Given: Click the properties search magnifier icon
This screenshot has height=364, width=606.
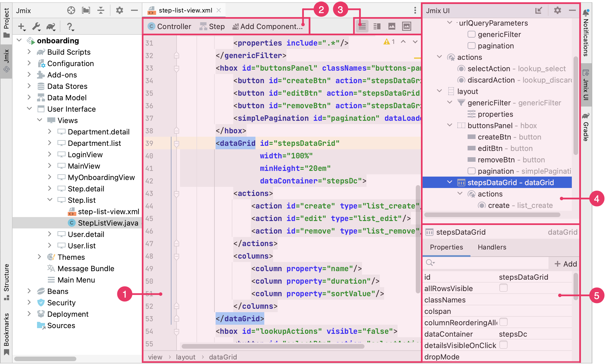Looking at the screenshot, I should 430,263.
